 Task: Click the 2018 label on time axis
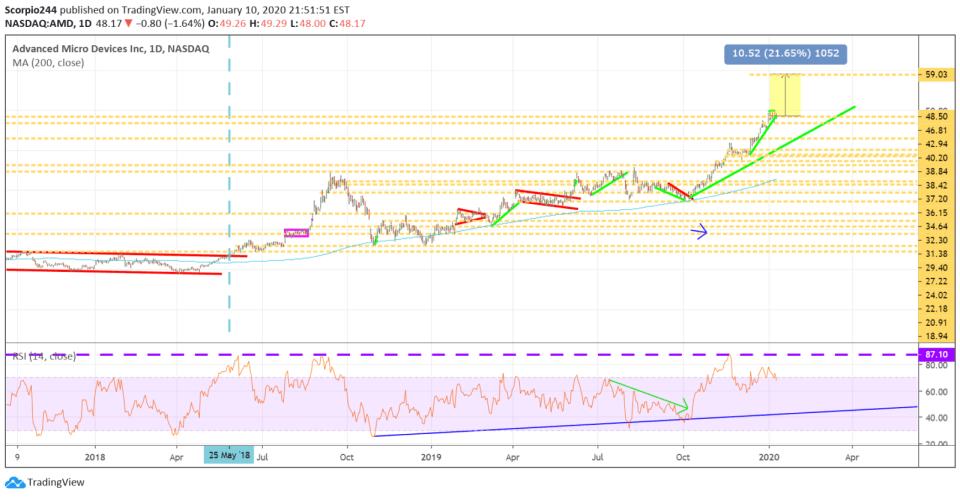(x=95, y=456)
